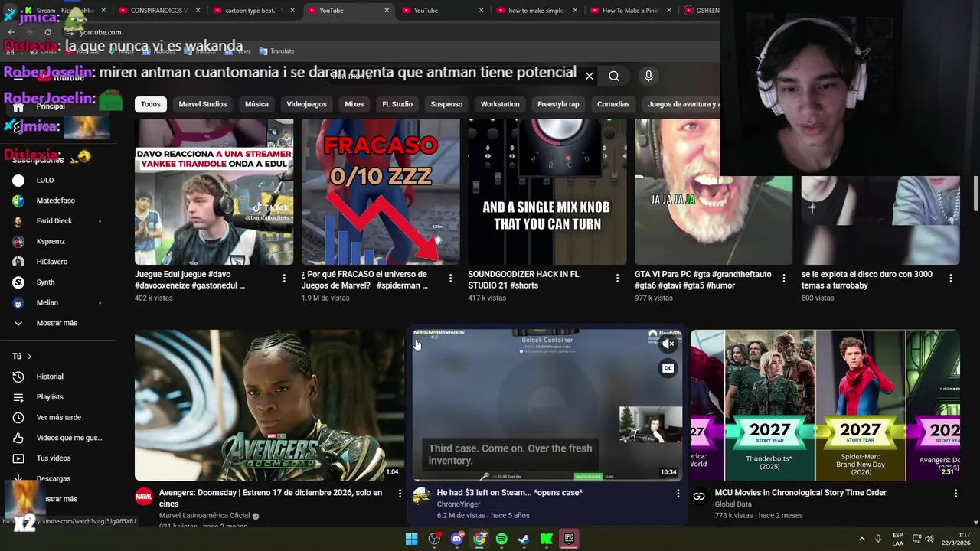Switch to how to make simple tab
Viewport: 980px width, 551px height.
[538, 11]
